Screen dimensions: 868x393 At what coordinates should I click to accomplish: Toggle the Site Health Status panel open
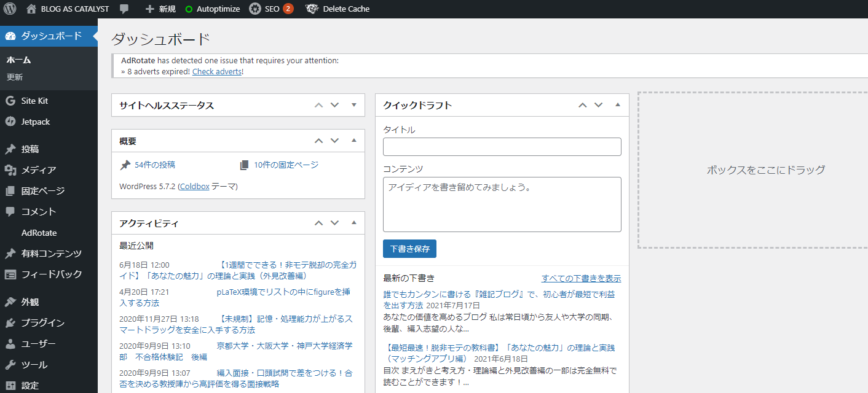pyautogui.click(x=353, y=105)
